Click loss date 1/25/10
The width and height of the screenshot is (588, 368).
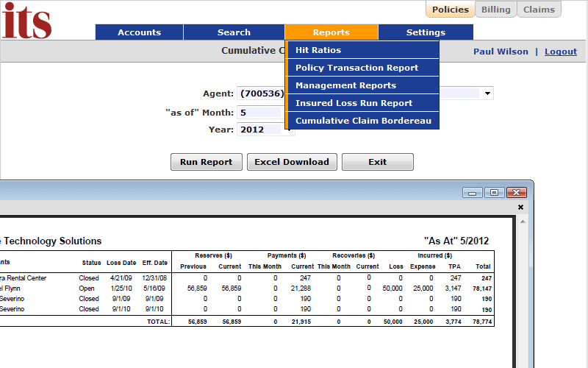tap(121, 289)
